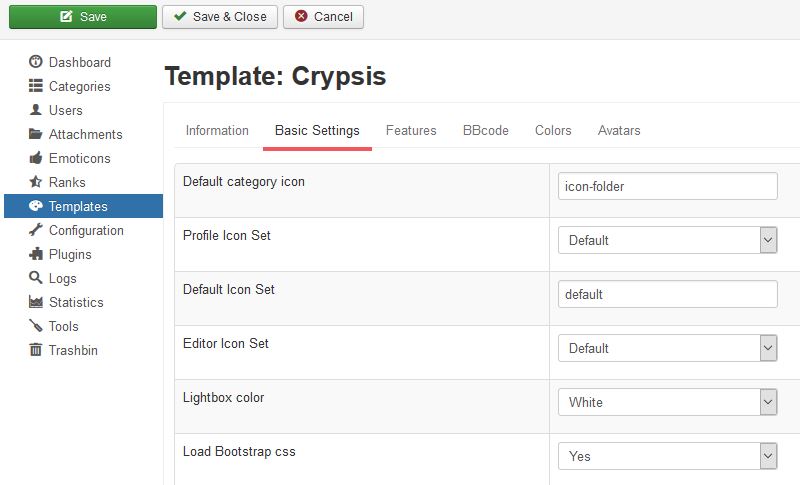Click the Plugins puzzle icon
The width and height of the screenshot is (800, 485).
pos(36,254)
